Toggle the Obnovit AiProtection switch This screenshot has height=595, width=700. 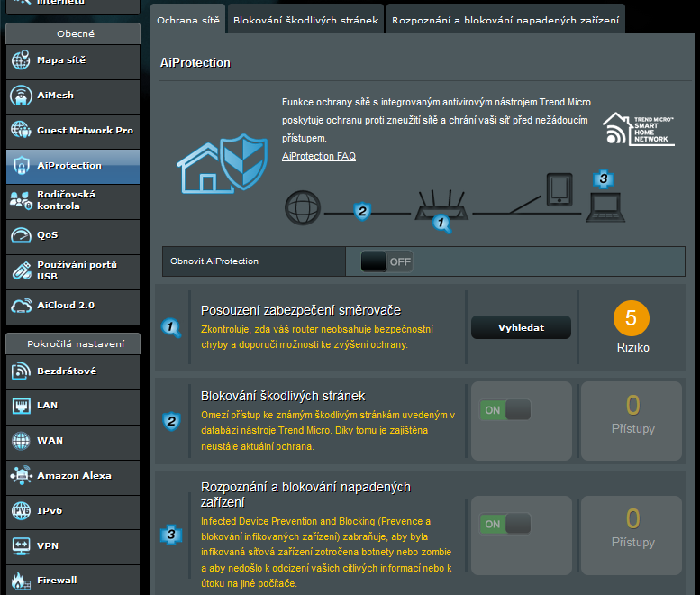click(x=386, y=261)
